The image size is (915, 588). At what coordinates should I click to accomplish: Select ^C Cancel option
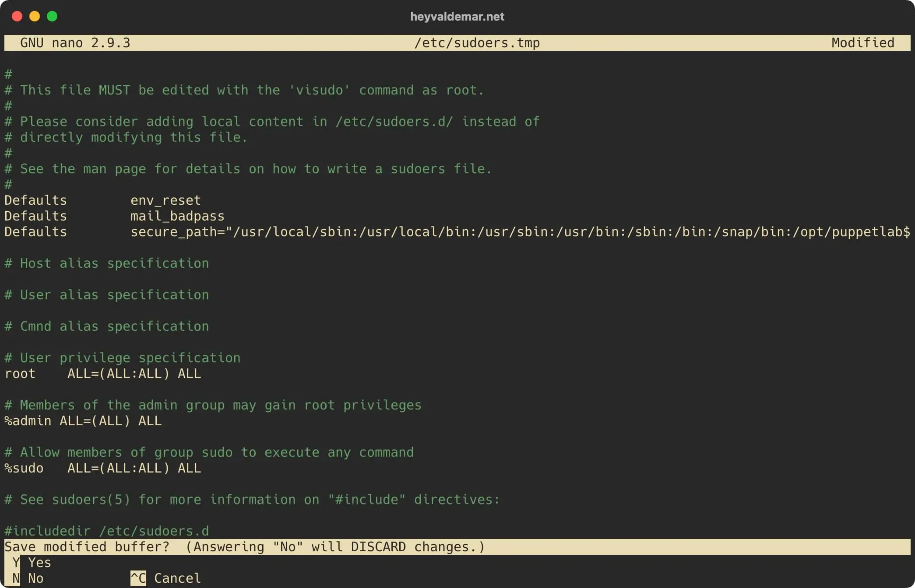pos(165,578)
